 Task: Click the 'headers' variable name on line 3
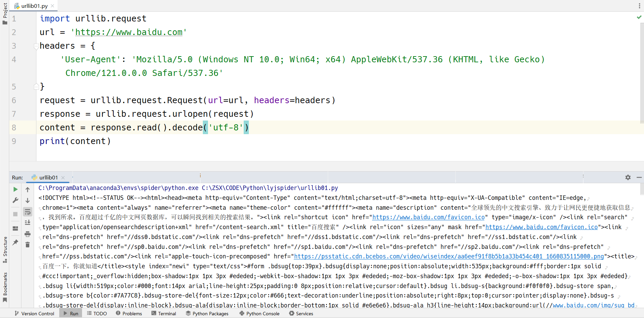tap(57, 46)
